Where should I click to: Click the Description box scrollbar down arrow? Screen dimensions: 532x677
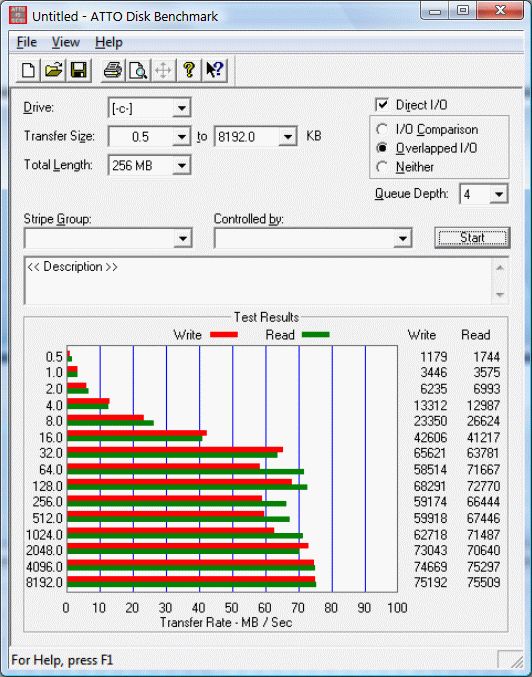[500, 294]
